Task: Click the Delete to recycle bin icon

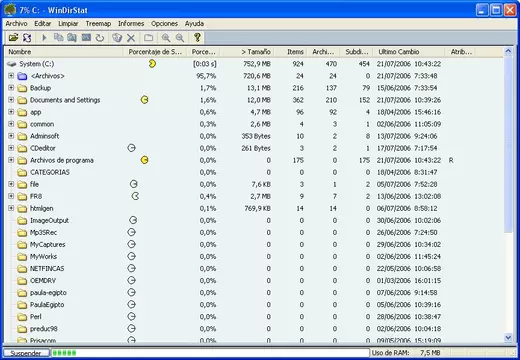Action: tap(117, 38)
